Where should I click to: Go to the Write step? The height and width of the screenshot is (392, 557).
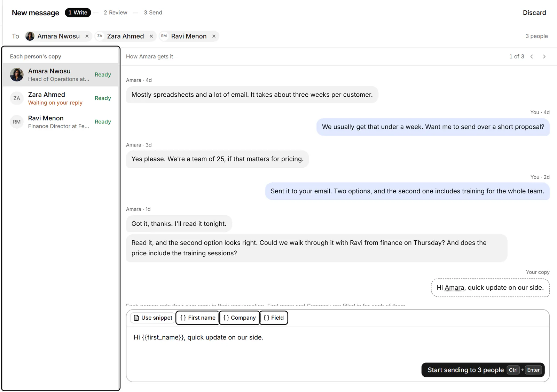(x=78, y=13)
